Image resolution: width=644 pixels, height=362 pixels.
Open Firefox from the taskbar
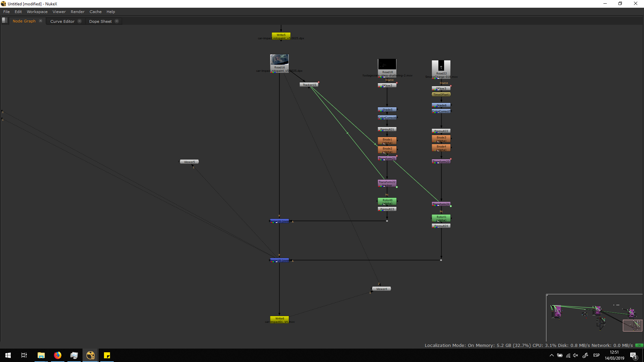(58, 355)
